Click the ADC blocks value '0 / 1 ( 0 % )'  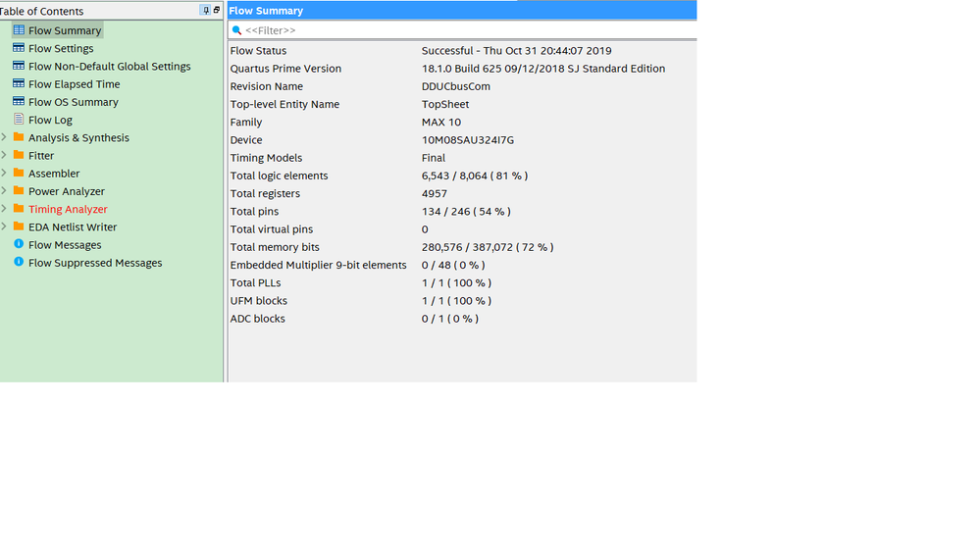[450, 319]
